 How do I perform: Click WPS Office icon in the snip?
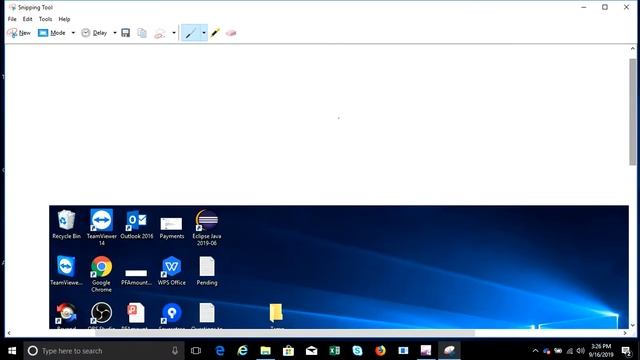click(171, 270)
